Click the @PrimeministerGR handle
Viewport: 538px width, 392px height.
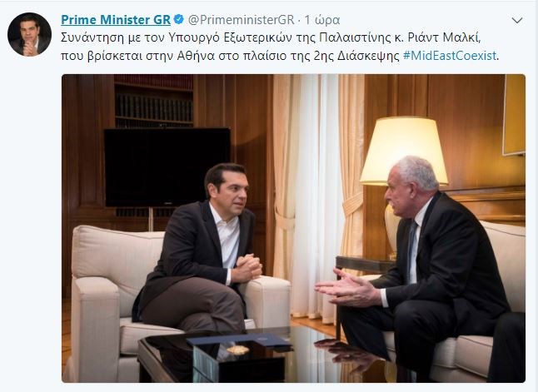coord(242,20)
